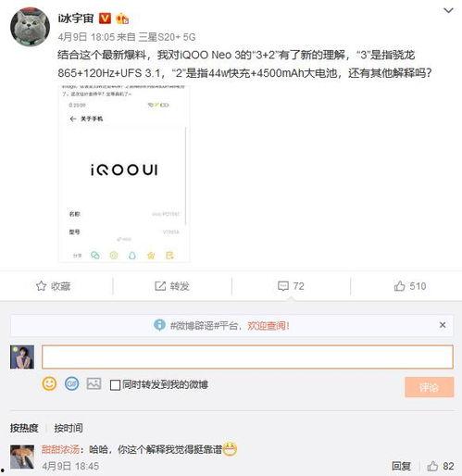Submit with the orange 评论 button
The image size is (462, 476).
[429, 387]
